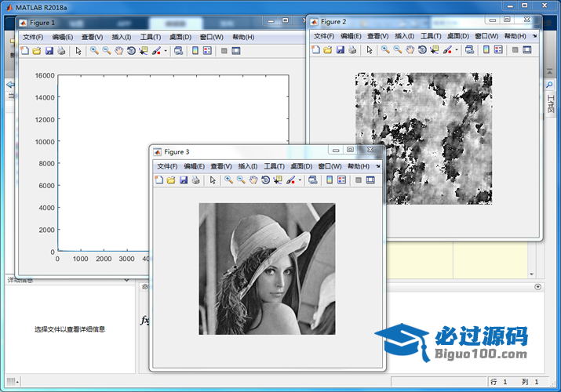Select Zoom Out tool in Figure 1
The width and height of the screenshot is (561, 392).
pyautogui.click(x=106, y=51)
